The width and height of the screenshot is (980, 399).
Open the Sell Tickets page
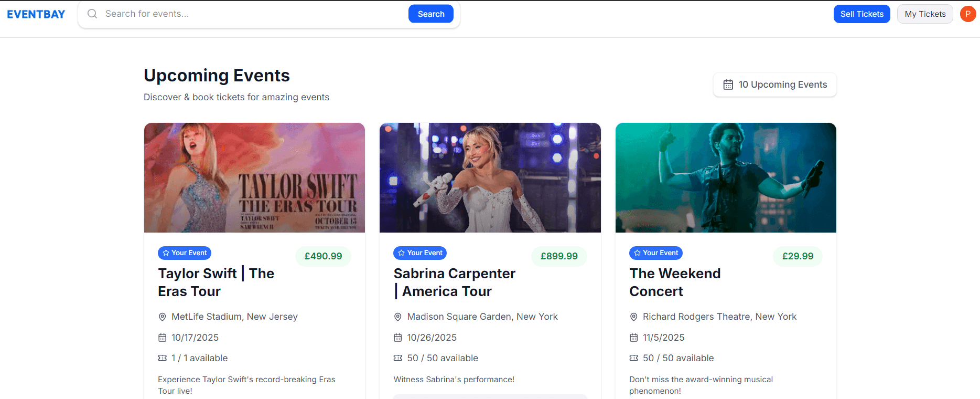[x=861, y=14]
